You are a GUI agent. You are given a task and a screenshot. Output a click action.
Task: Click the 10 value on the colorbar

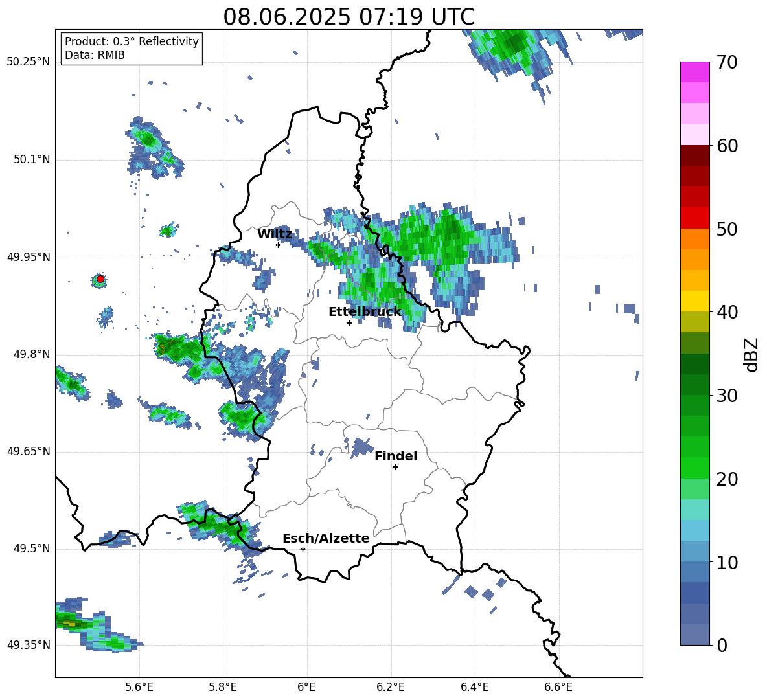pyautogui.click(x=726, y=562)
